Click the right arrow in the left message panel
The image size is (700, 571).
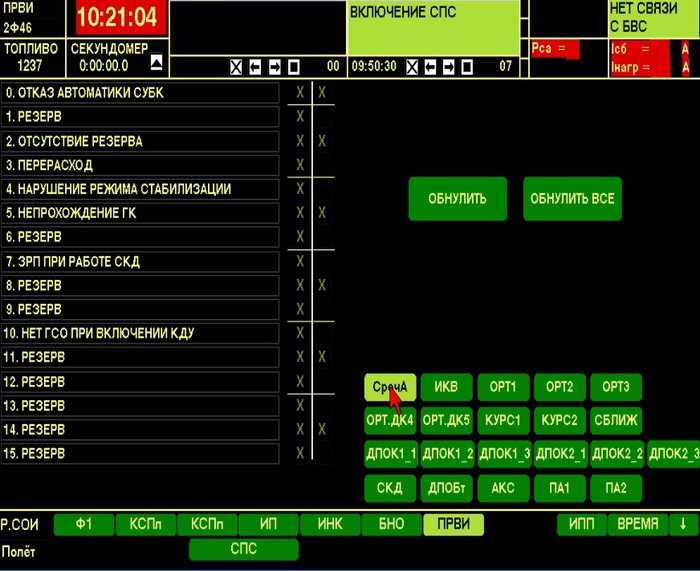coord(275,67)
